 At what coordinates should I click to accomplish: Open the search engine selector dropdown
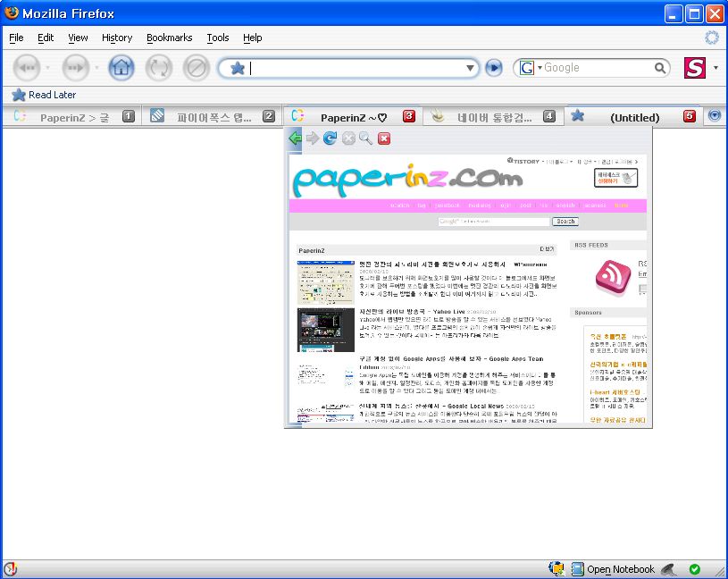pos(540,68)
